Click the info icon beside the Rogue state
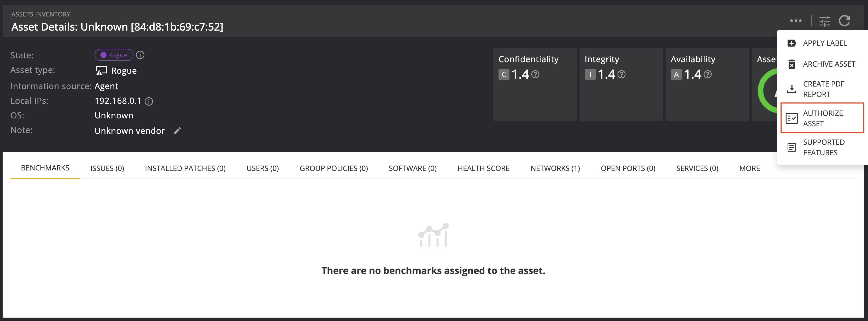This screenshot has width=868, height=321. 140,55
